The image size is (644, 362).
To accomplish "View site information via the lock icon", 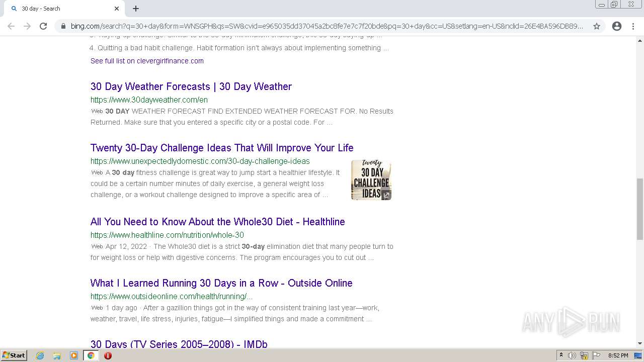I will (x=63, y=26).
